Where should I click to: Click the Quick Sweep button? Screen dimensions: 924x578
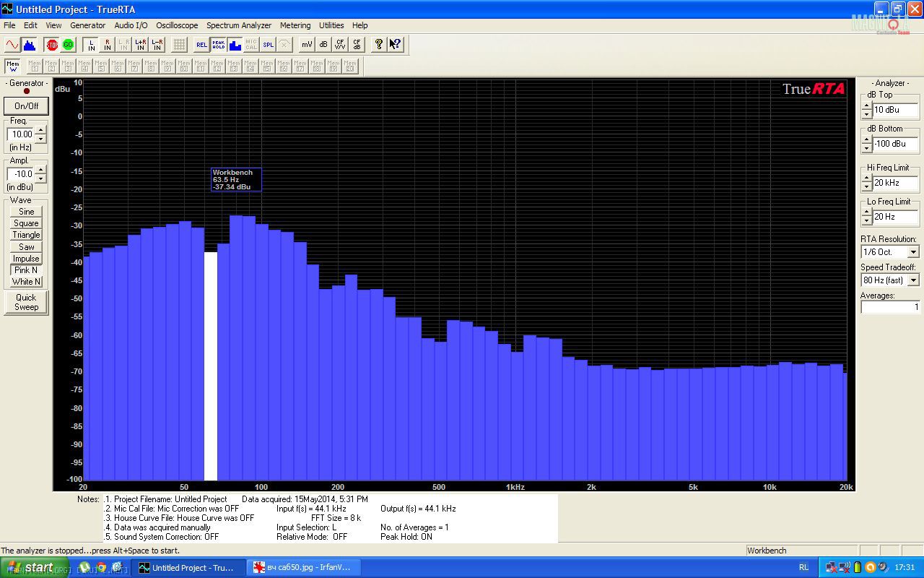coord(27,302)
